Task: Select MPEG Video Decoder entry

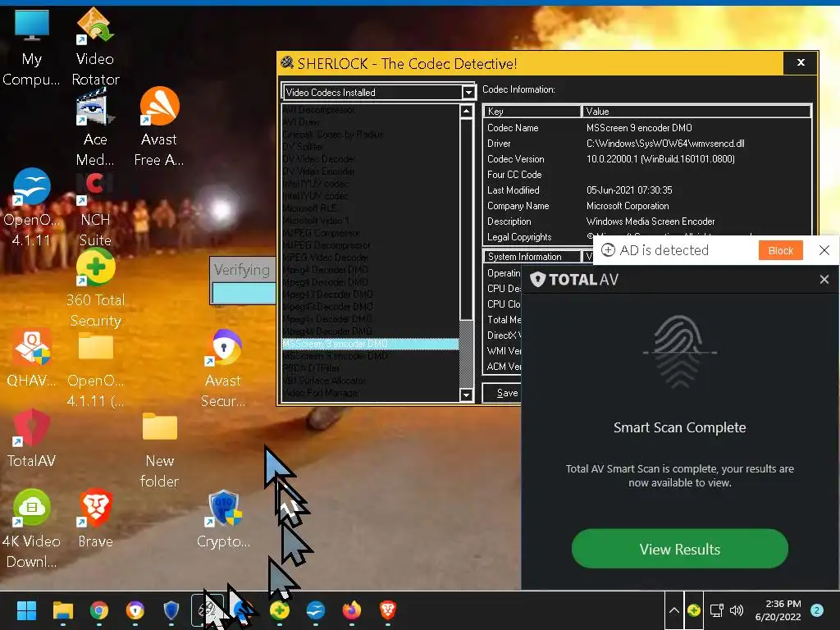Action: pyautogui.click(x=371, y=258)
